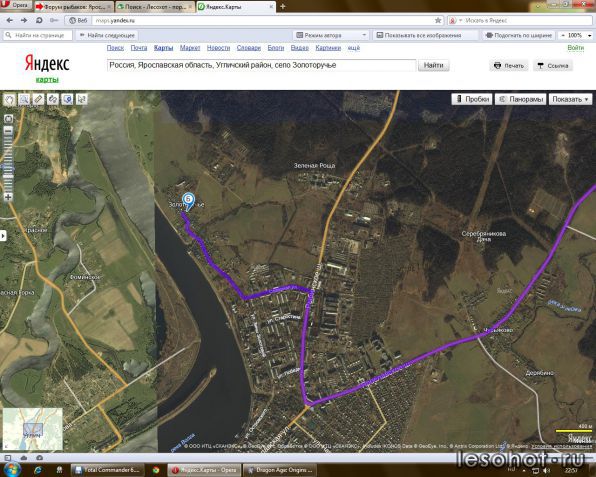Click the key password-manager icon
Image resolution: width=596 pixels, height=477 pixels.
54,21
